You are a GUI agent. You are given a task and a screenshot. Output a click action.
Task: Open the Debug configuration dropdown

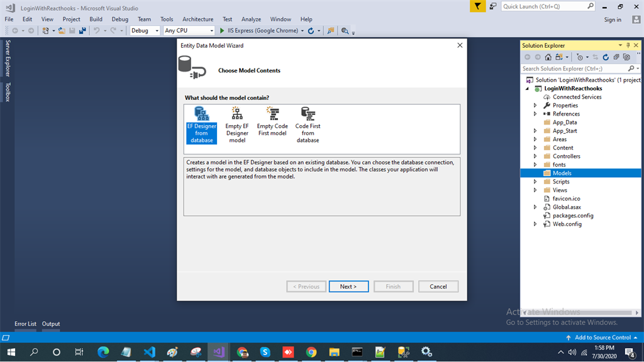coord(145,30)
